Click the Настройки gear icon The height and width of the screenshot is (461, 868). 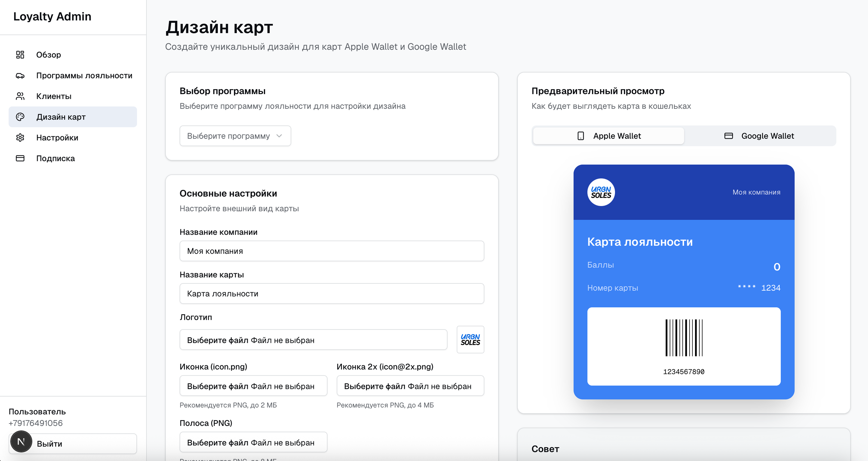click(x=20, y=138)
